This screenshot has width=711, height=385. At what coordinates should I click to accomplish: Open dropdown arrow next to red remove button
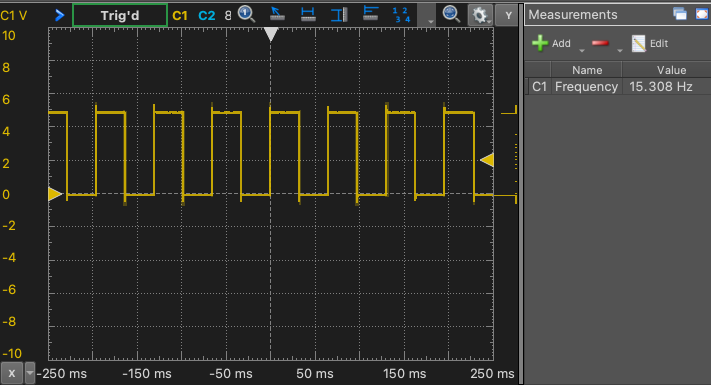[x=619, y=50]
